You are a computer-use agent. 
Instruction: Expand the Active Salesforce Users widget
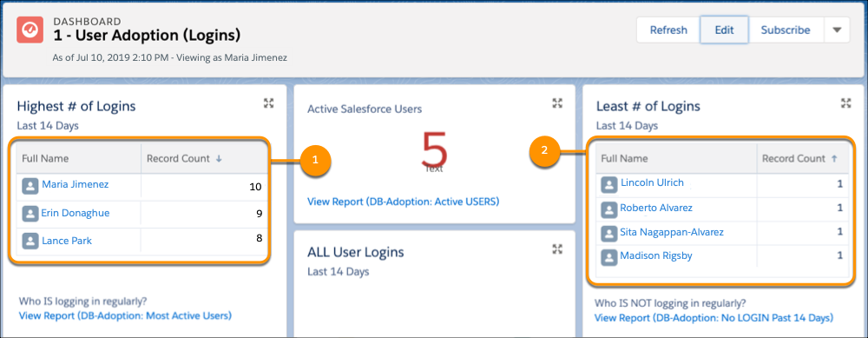tap(557, 103)
